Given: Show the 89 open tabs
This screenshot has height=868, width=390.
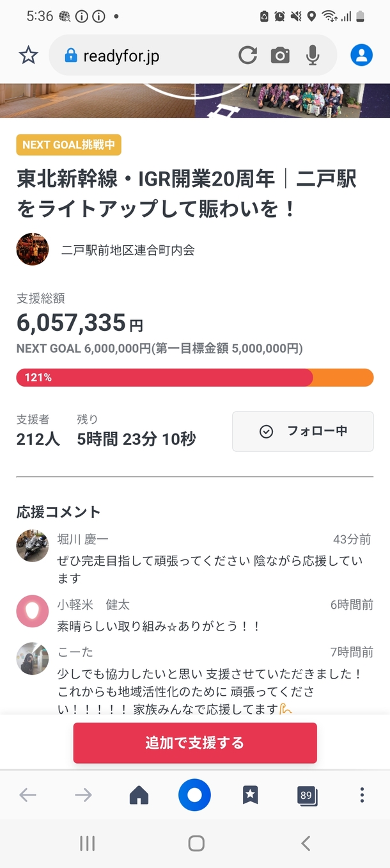Looking at the screenshot, I should pyautogui.click(x=307, y=796).
